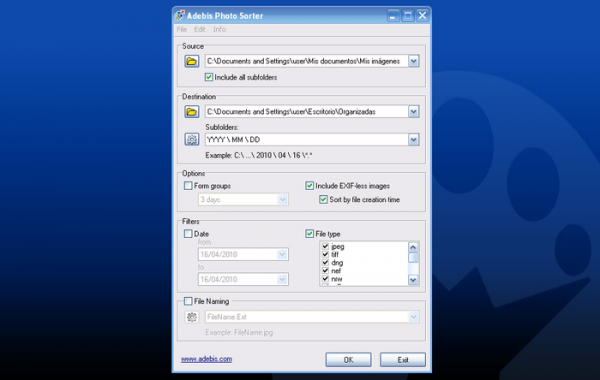This screenshot has width=600, height=380.
Task: Click into the Source path text field
Action: tap(307, 61)
